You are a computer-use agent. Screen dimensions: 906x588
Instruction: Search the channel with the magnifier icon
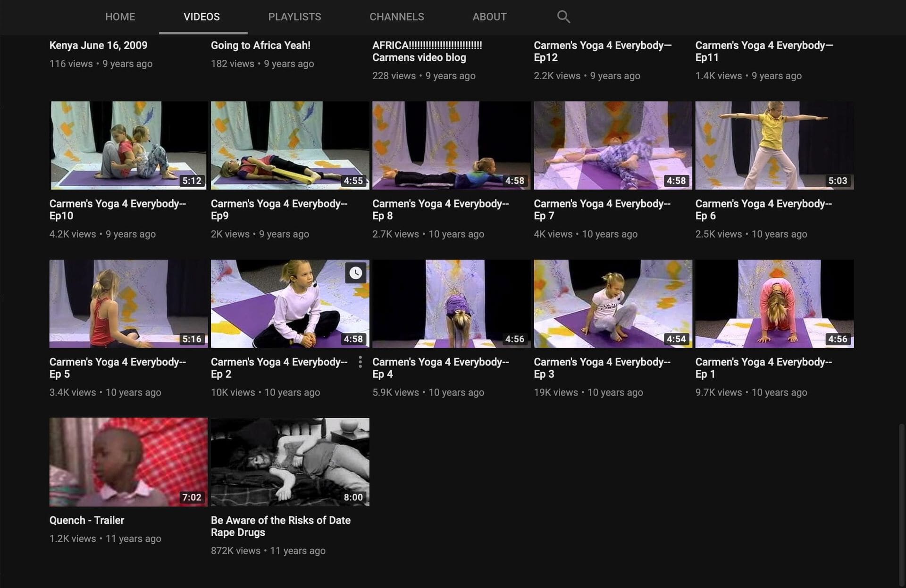(563, 17)
